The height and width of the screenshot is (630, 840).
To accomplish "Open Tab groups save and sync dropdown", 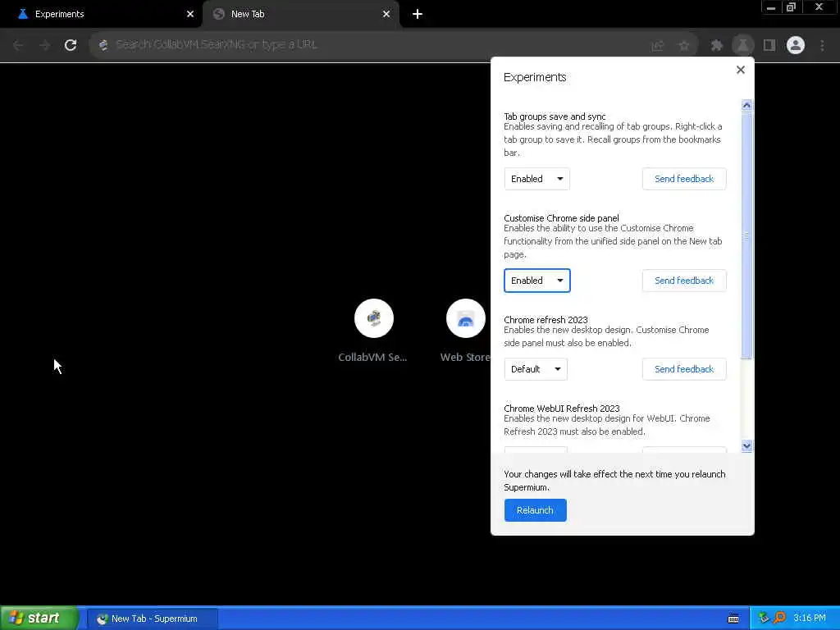I will [536, 179].
